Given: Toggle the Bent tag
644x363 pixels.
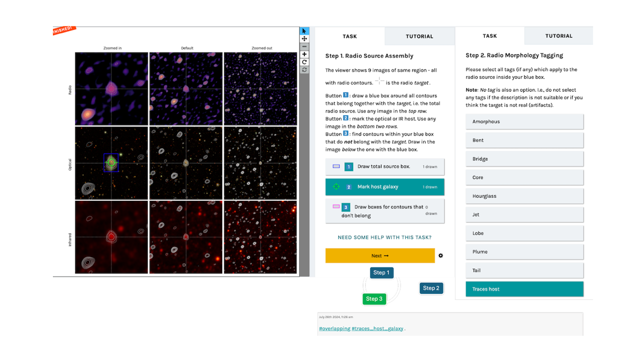Looking at the screenshot, I should pos(525,140).
